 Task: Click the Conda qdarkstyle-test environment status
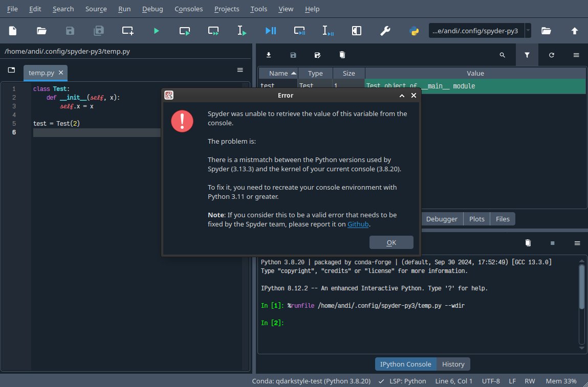coord(311,381)
